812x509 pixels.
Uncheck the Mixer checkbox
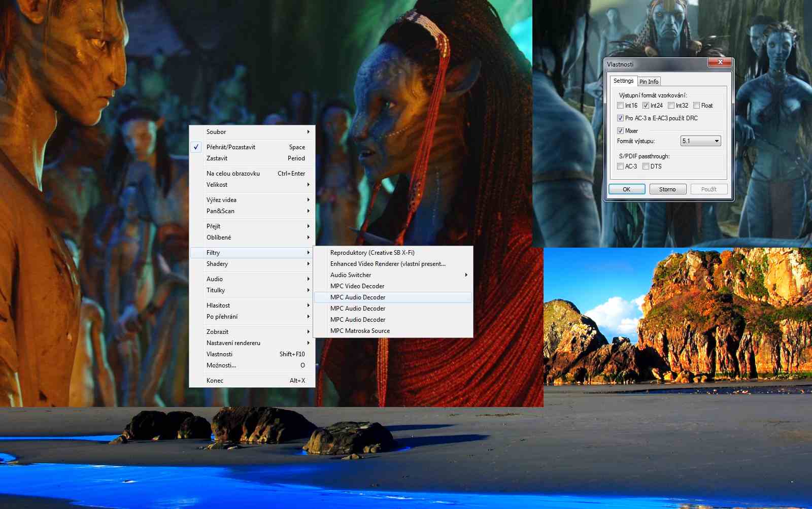[620, 131]
